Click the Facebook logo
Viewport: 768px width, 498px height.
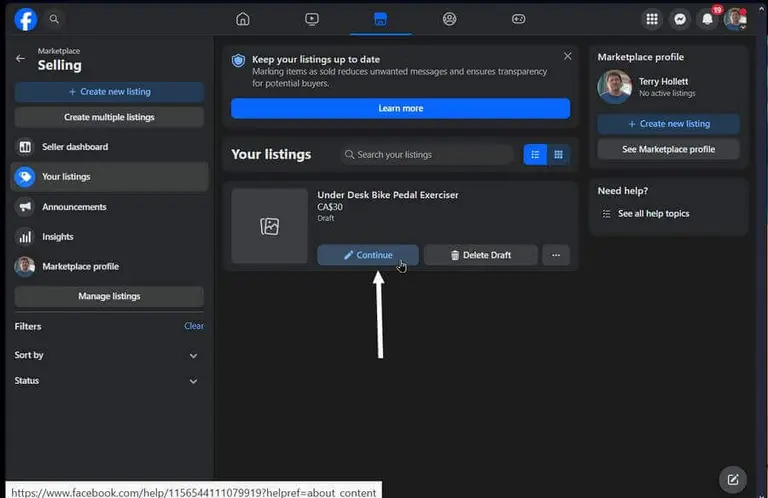click(25, 19)
